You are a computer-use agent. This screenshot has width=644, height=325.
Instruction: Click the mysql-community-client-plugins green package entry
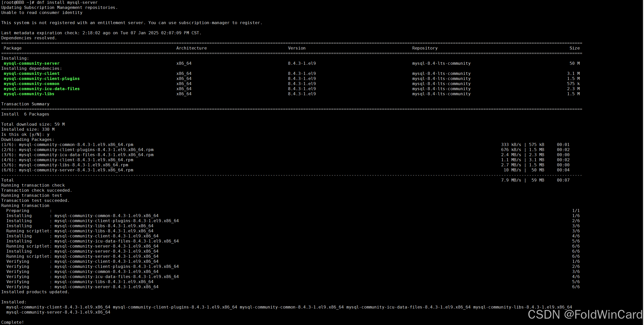pos(42,79)
